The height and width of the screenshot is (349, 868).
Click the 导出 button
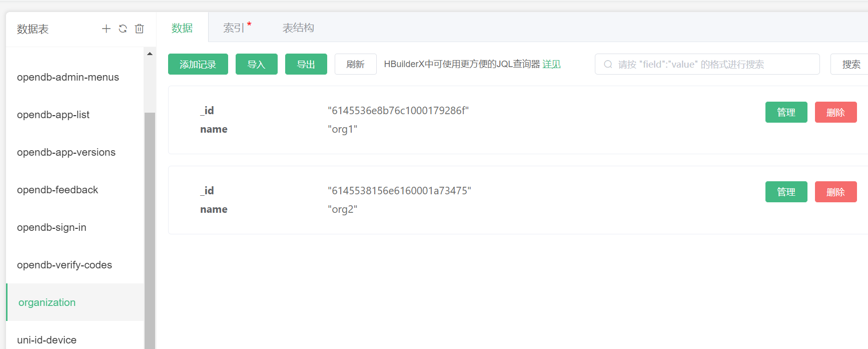tap(306, 64)
